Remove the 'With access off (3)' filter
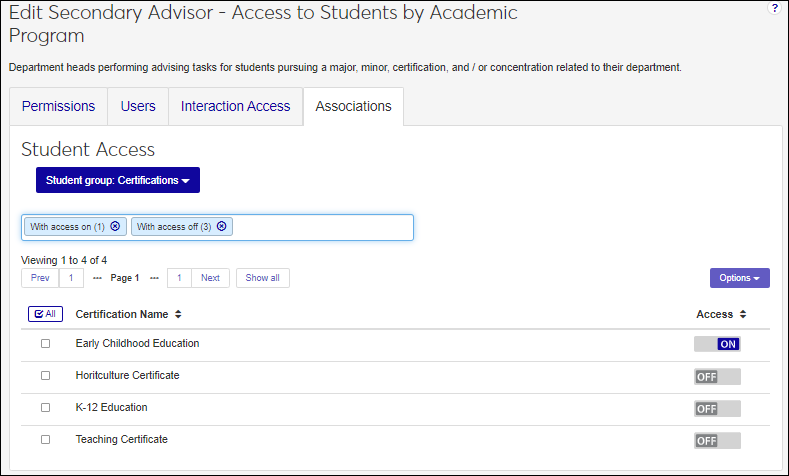The image size is (789, 476). [x=222, y=227]
